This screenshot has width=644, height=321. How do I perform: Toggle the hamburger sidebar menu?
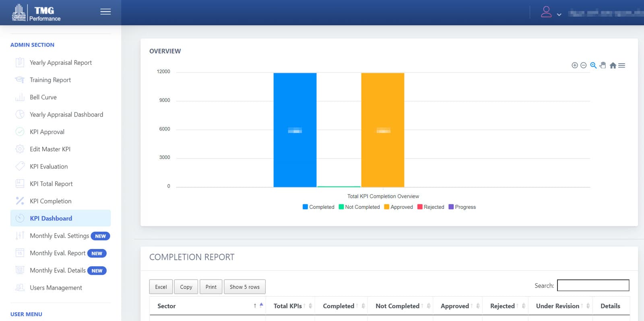[105, 12]
